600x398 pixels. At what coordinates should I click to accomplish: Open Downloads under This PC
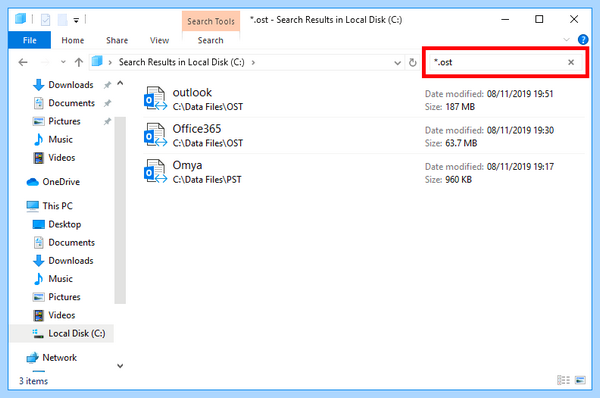(x=63, y=261)
